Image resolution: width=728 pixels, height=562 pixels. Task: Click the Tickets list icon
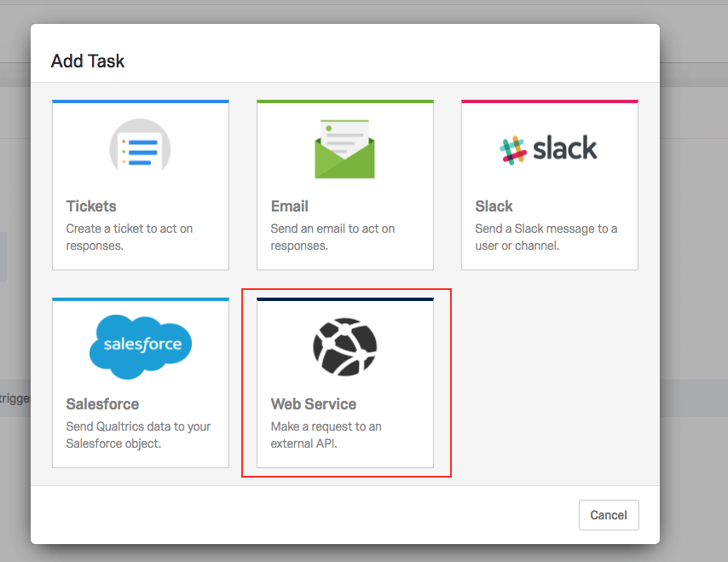click(x=140, y=145)
